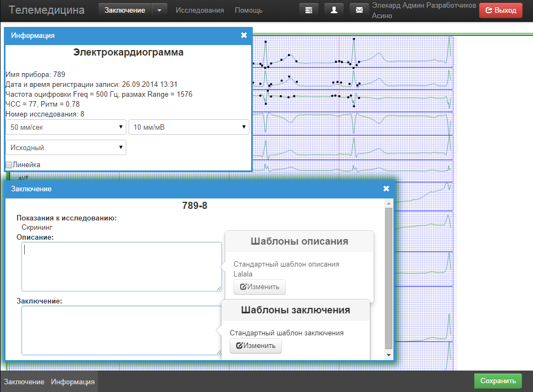Viewport: 533px width, 392px height.
Task: Focus the Заключение text area
Action: coord(121,330)
